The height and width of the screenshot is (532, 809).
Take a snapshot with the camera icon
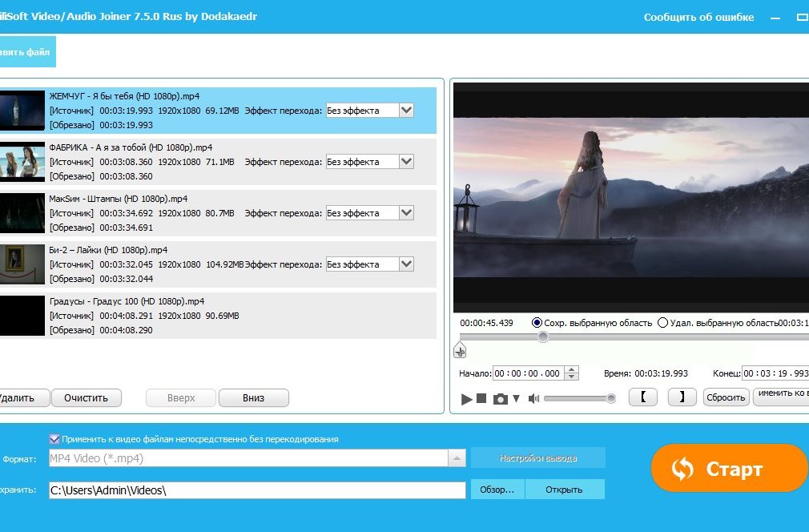[500, 399]
